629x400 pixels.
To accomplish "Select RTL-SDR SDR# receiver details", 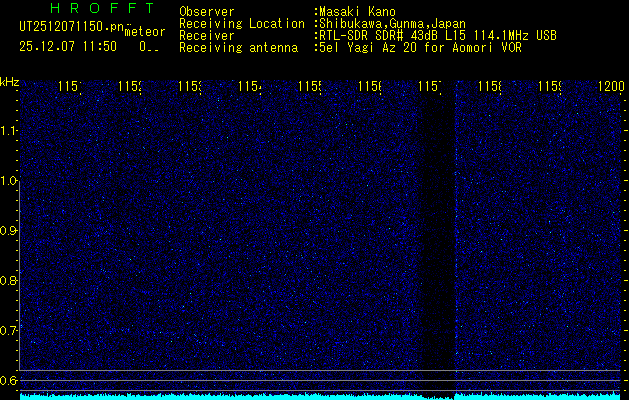I will tap(438, 36).
